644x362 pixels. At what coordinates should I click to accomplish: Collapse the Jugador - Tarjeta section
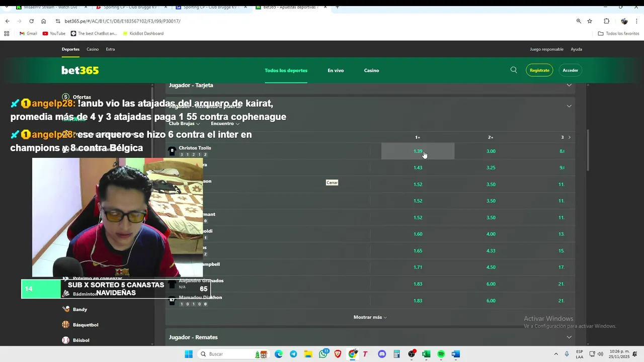(569, 85)
